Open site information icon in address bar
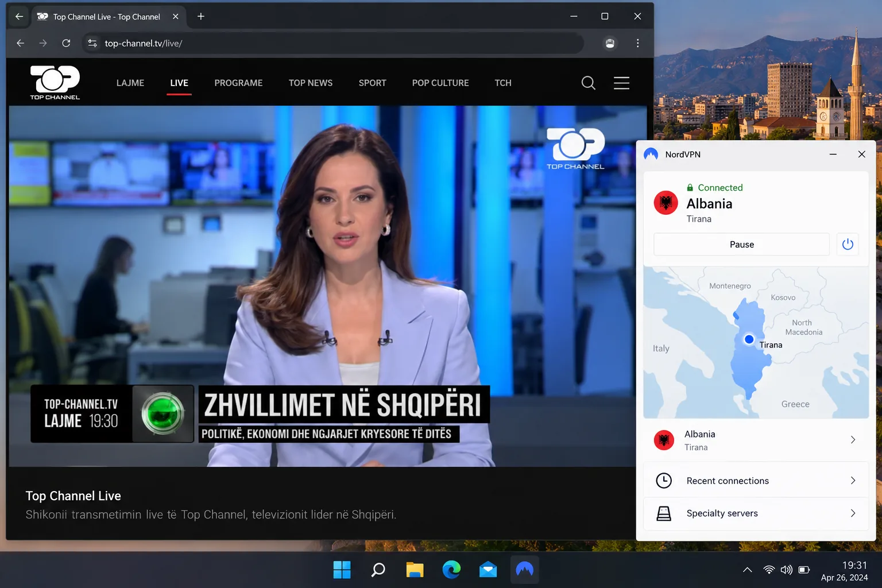The image size is (882, 588). [92, 43]
